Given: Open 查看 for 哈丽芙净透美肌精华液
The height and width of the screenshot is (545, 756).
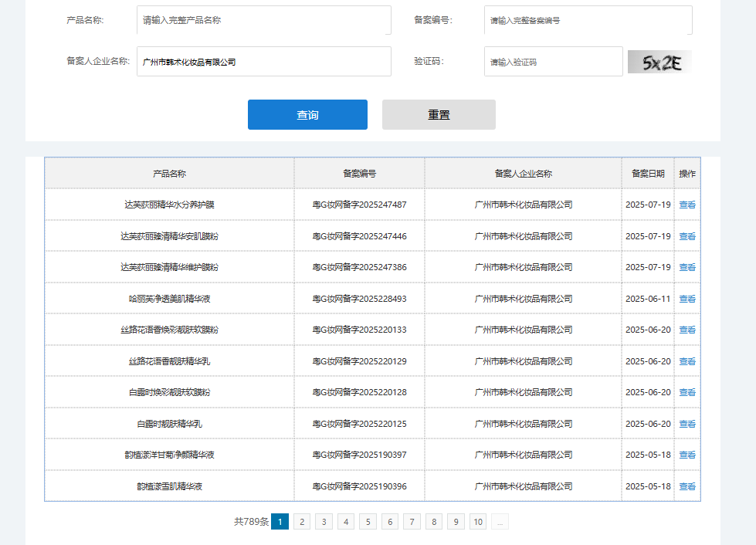Looking at the screenshot, I should [x=687, y=298].
